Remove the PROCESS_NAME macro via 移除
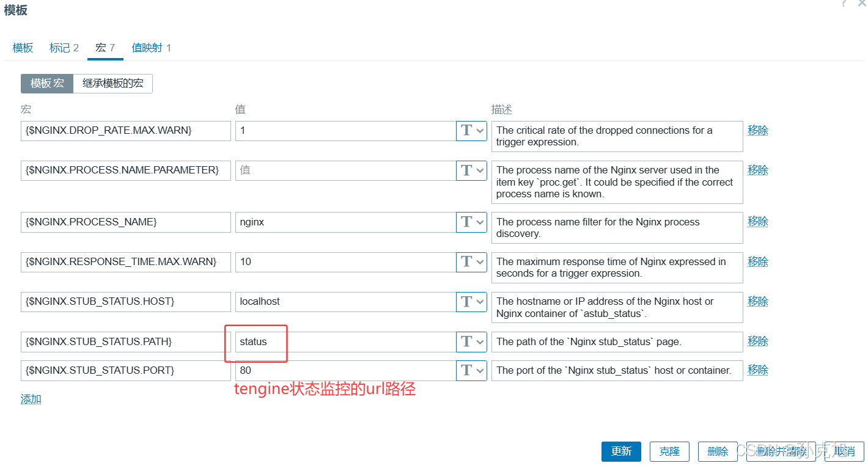 pyautogui.click(x=758, y=221)
